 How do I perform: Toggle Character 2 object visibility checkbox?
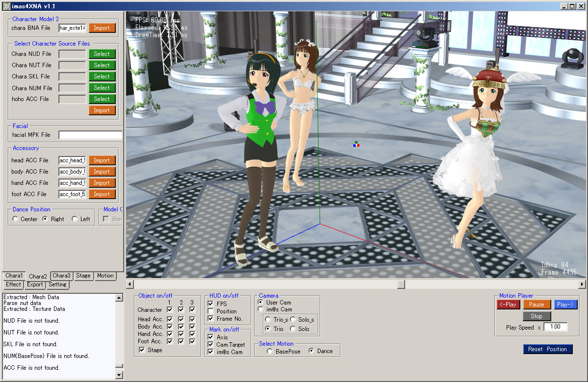point(181,309)
